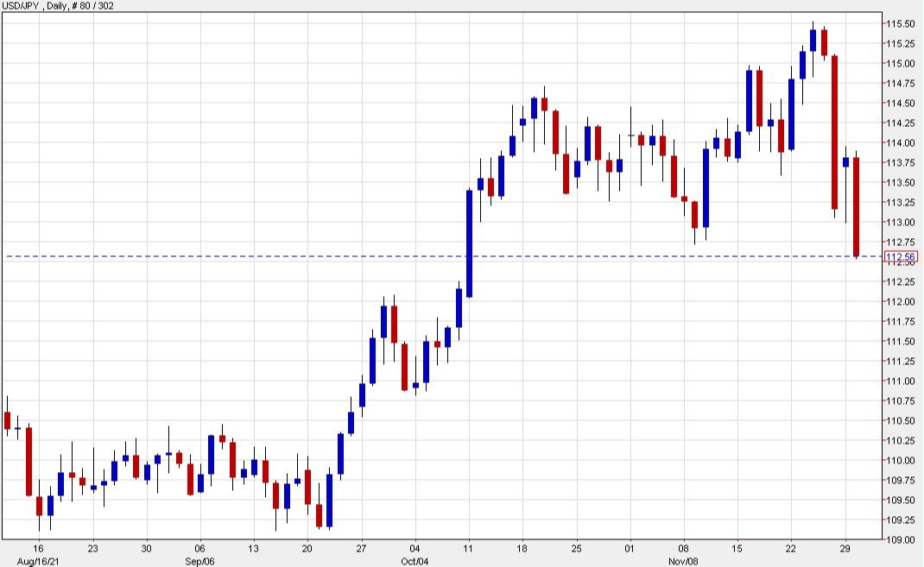Viewport: 924px width, 567px height.
Task: Click the 114.00 price axis label
Action: pyautogui.click(x=901, y=143)
